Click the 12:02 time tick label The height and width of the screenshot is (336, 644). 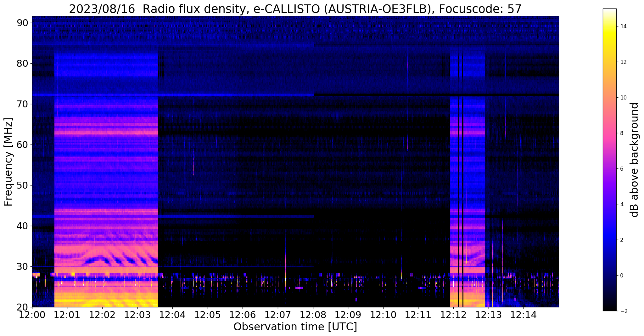(102, 314)
